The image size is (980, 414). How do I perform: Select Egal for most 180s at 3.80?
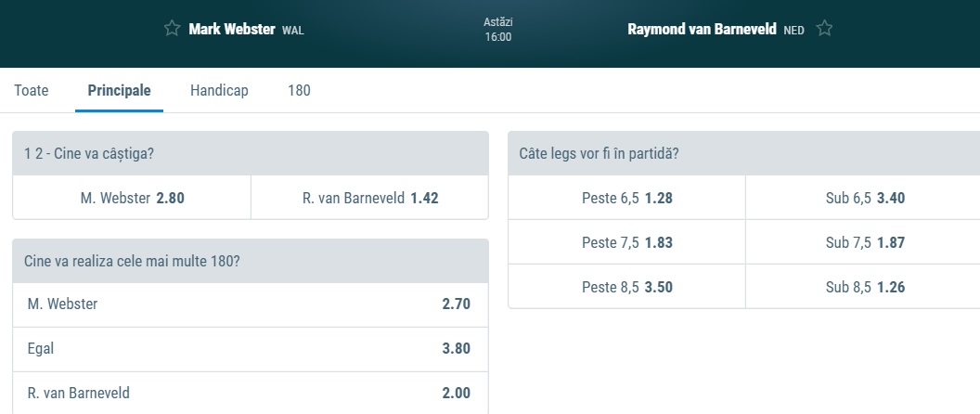tap(250, 349)
